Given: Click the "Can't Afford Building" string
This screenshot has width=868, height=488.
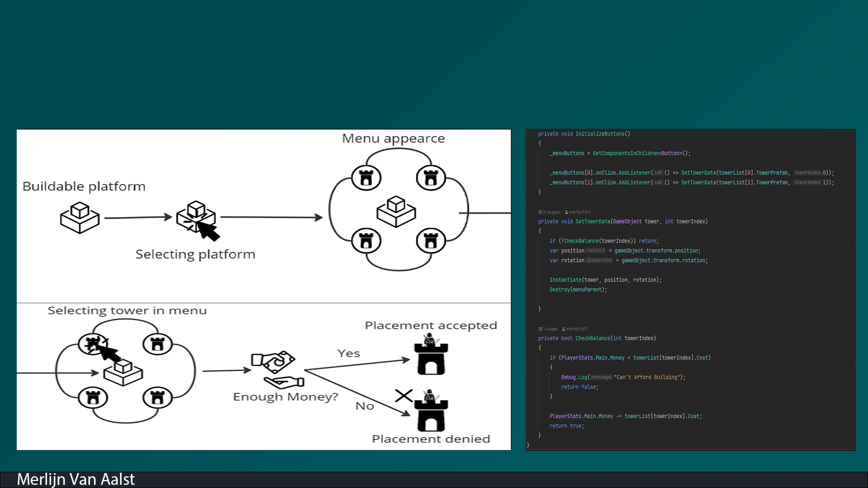Looking at the screenshot, I should [648, 377].
